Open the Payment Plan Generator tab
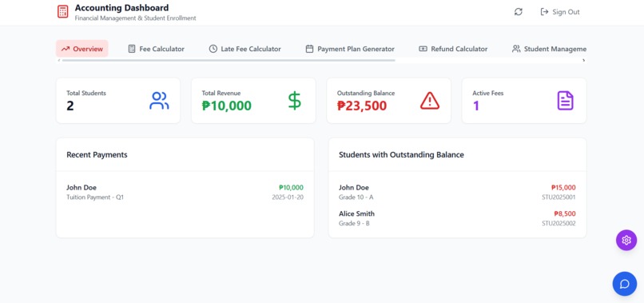644x303 pixels. (x=350, y=49)
